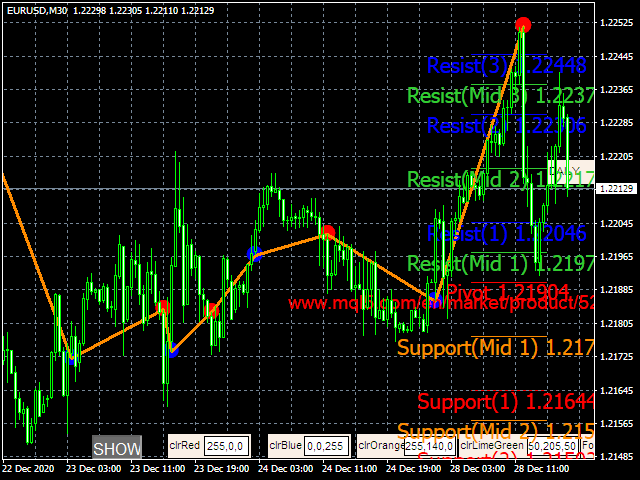Select the Support(1) 1.21644 label
Image resolution: width=640 pixels, height=480 pixels.
[x=506, y=402]
